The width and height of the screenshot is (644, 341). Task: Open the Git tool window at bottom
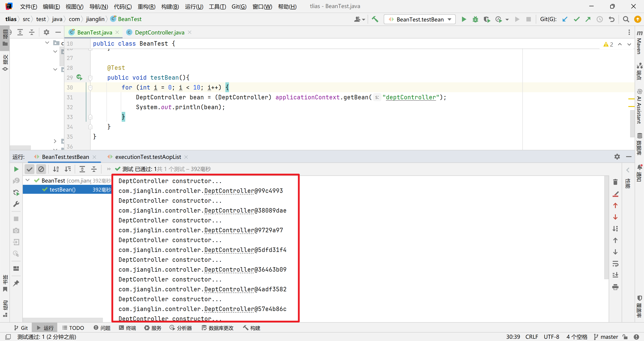point(21,328)
